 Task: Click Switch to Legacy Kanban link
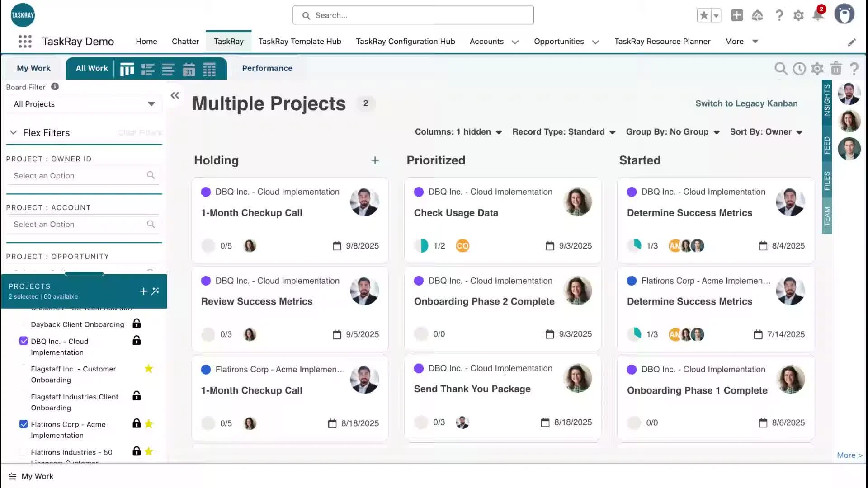point(746,103)
